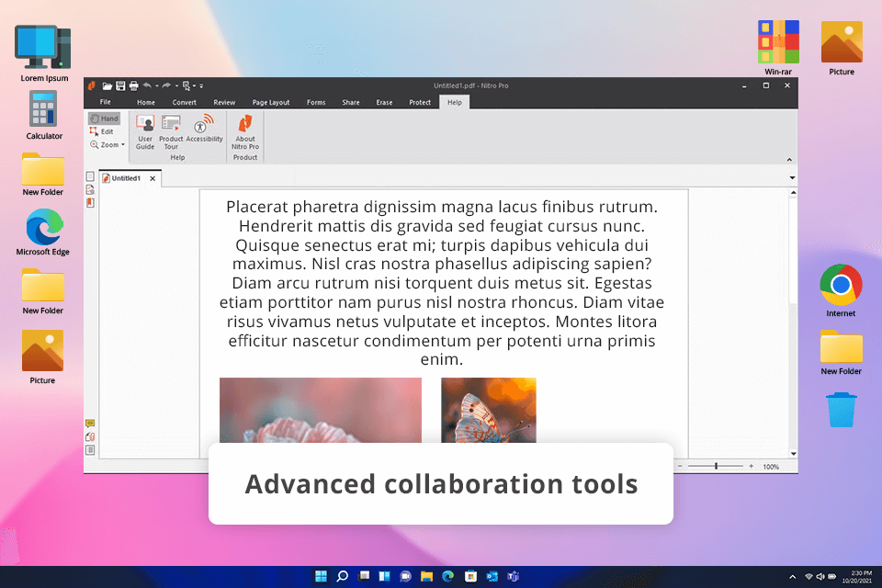Click the volume icon in system tray
882x588 pixels.
pyautogui.click(x=820, y=576)
